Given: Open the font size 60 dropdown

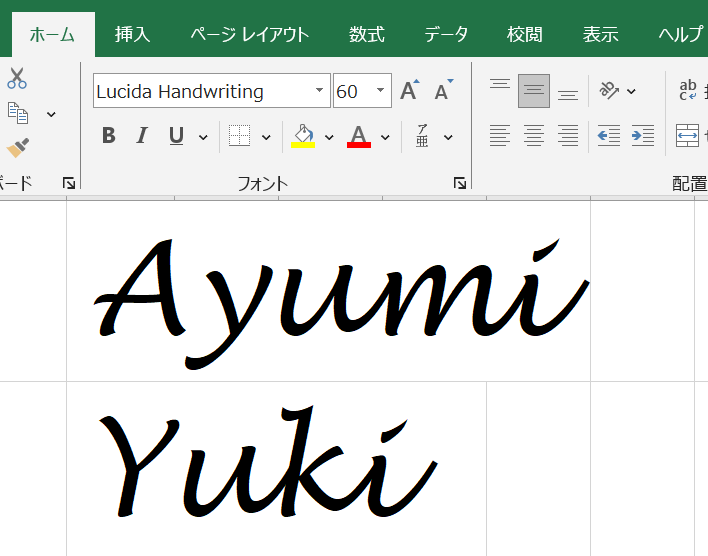Looking at the screenshot, I should (381, 91).
